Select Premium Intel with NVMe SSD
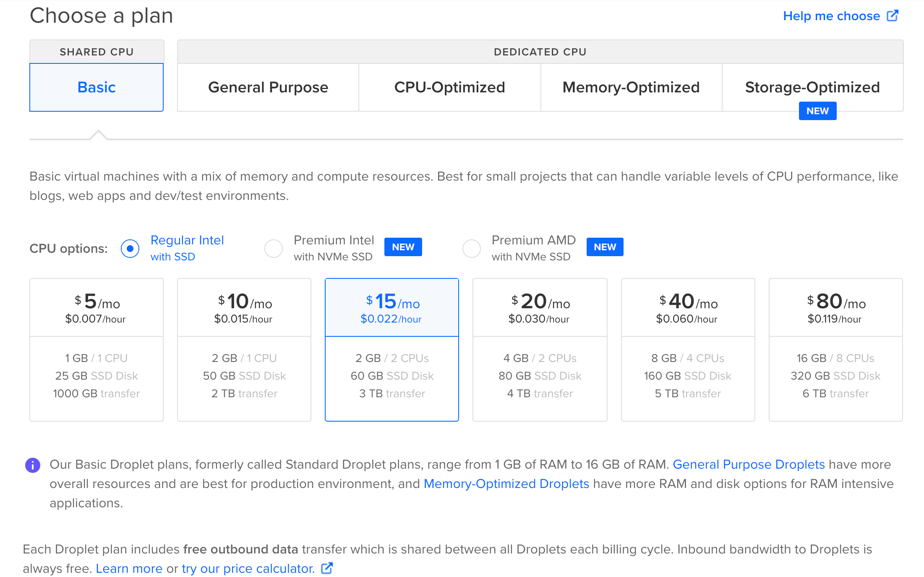Image resolution: width=924 pixels, height=577 pixels. (x=274, y=248)
